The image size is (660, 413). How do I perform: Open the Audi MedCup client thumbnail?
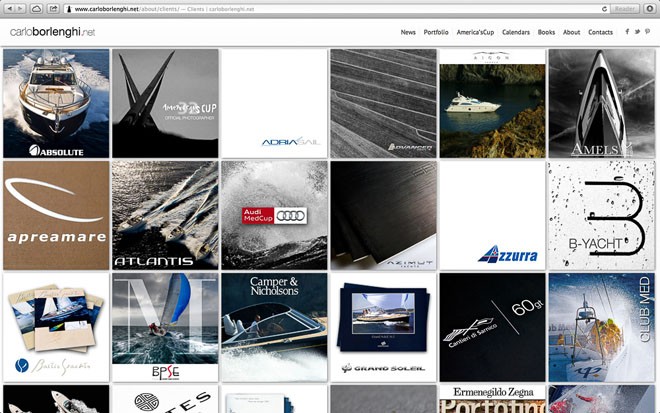click(274, 215)
